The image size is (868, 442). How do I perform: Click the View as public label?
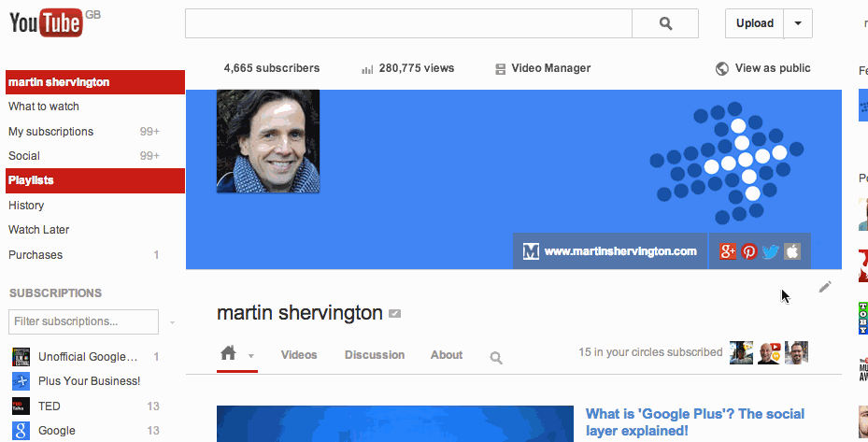coord(773,68)
